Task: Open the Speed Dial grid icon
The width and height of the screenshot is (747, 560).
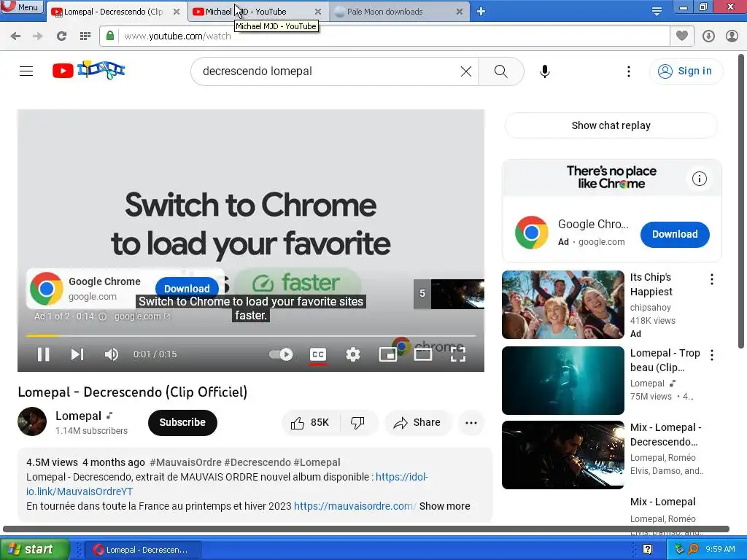Action: pyautogui.click(x=85, y=36)
